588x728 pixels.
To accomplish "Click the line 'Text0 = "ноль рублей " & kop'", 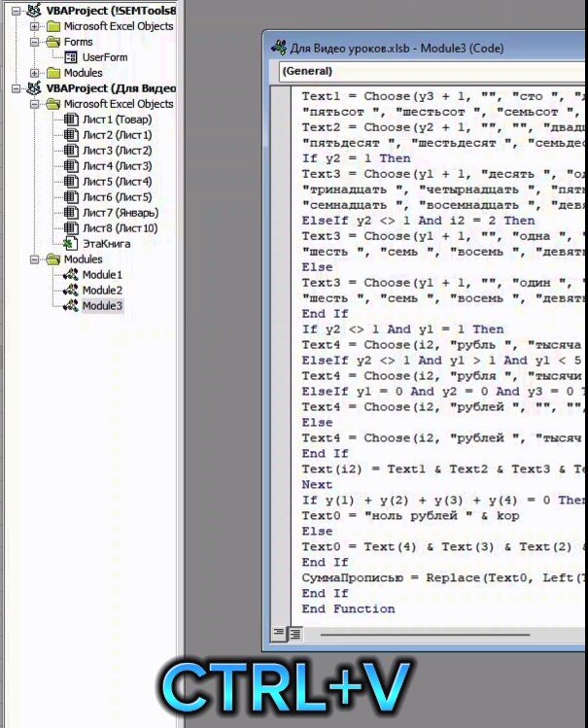I will click(x=410, y=516).
